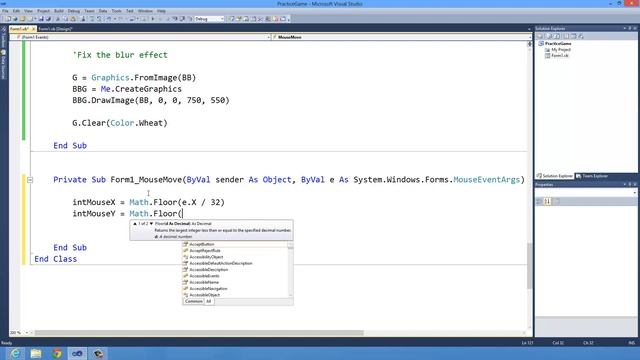Click inside the Math.Floor( code line
The image size is (640, 360).
coord(127,213)
